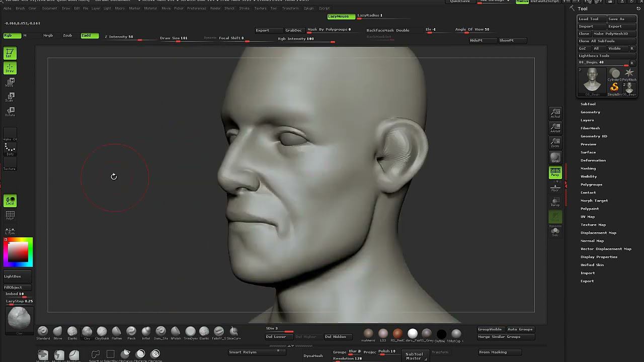Click the main color picker square
Image resolution: width=644 pixels, height=362 pixels.
(x=18, y=251)
